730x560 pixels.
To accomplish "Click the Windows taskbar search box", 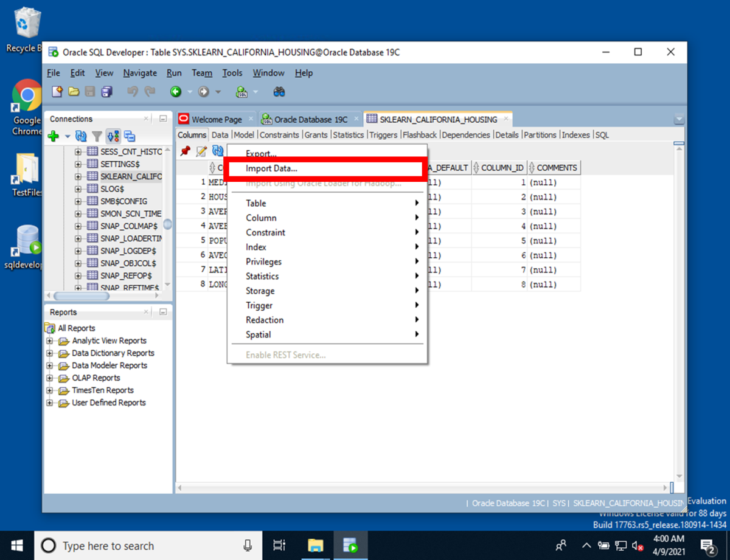I will click(148, 545).
